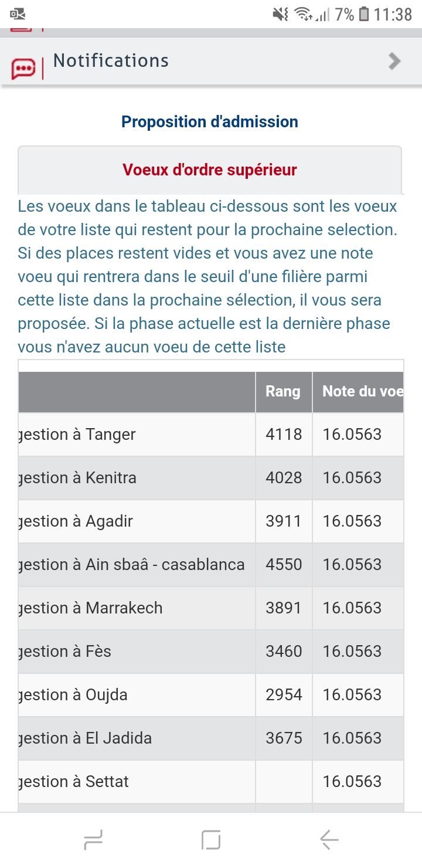
Task: Tap the Android back arrow button
Action: [x=329, y=840]
